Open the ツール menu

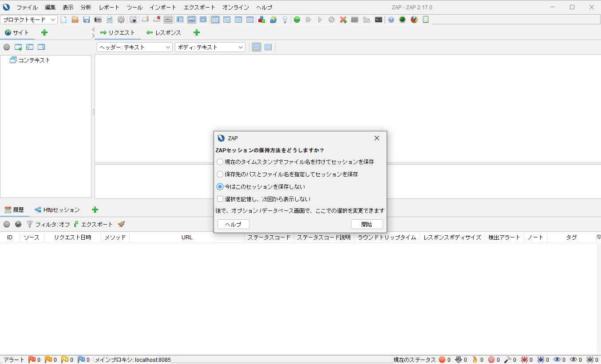point(134,8)
